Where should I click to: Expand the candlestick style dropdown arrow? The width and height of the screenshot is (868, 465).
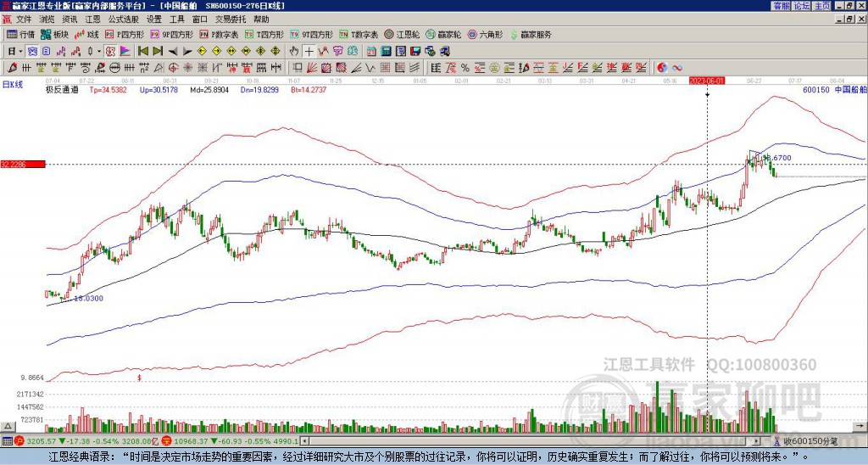pos(99,52)
